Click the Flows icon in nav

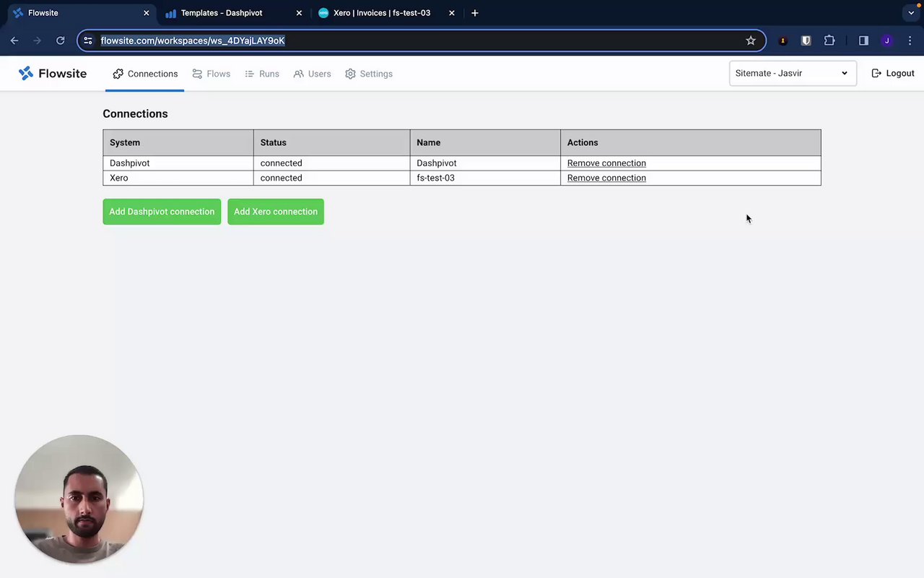pos(197,74)
